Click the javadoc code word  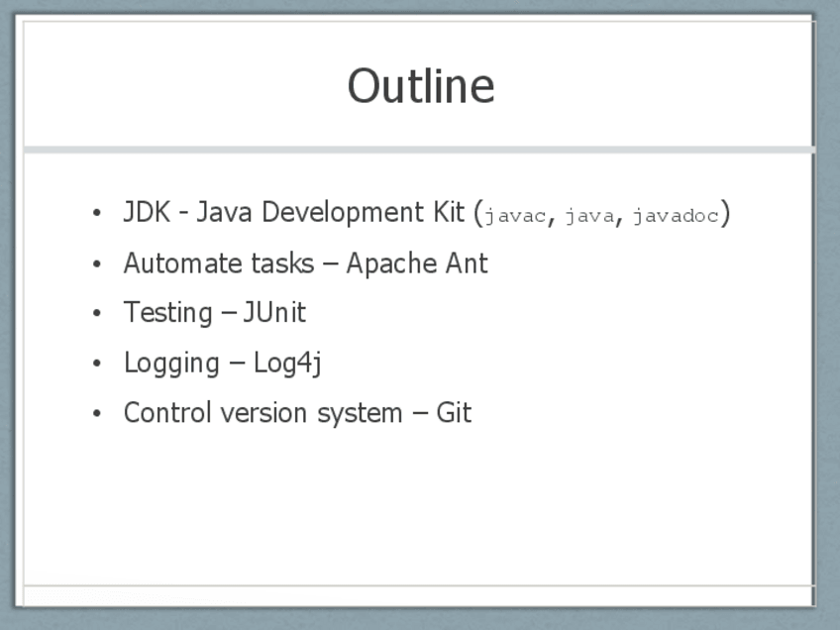676,216
